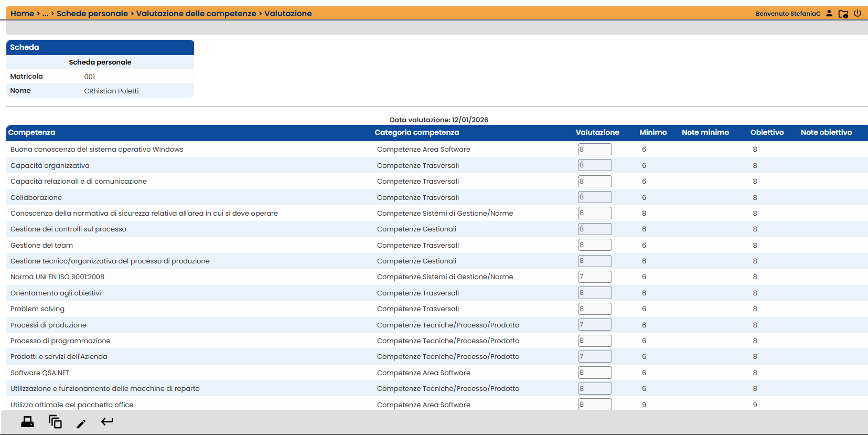868x435 pixels.
Task: Click valutazione field for Problem solving
Action: pyautogui.click(x=595, y=309)
